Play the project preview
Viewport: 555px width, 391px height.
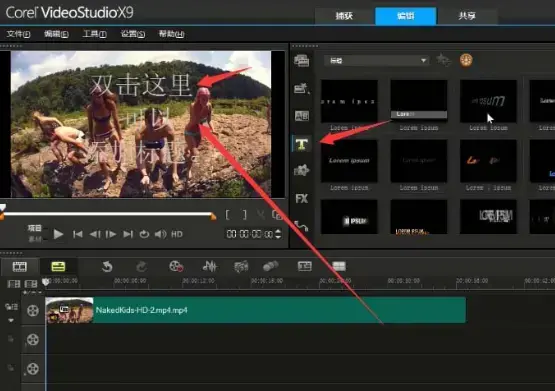pos(58,234)
